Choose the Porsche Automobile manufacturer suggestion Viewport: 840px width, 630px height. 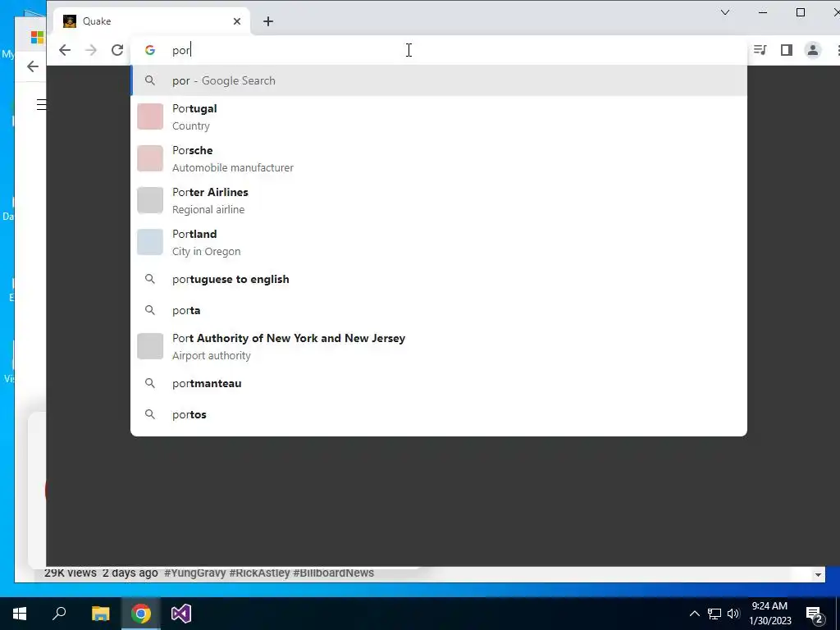(439, 158)
